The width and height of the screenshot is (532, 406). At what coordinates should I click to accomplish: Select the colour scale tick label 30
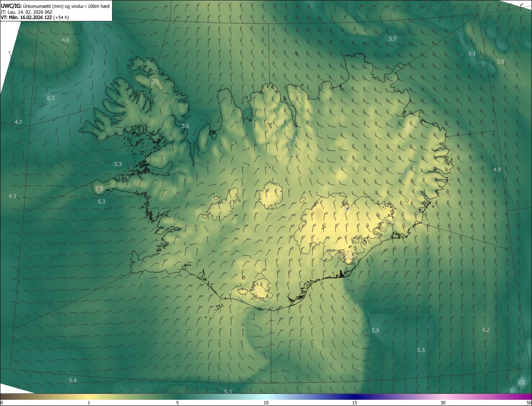(443, 403)
